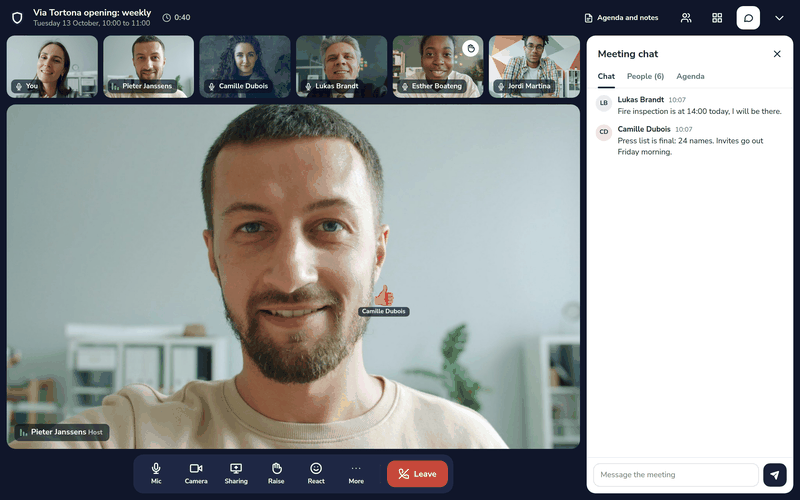Image resolution: width=800 pixels, height=500 pixels.
Task: Focus the Message the meeting field
Action: [676, 475]
